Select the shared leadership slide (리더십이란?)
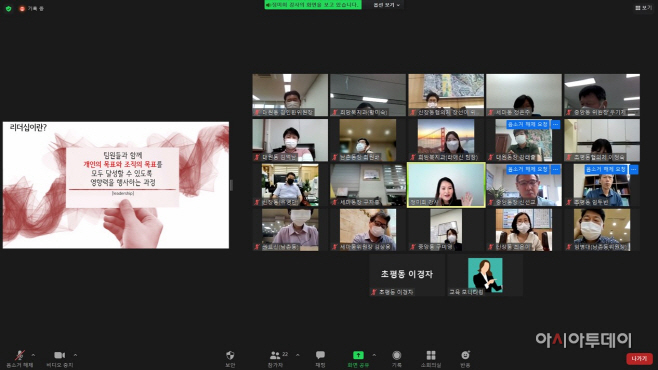 (x=116, y=185)
